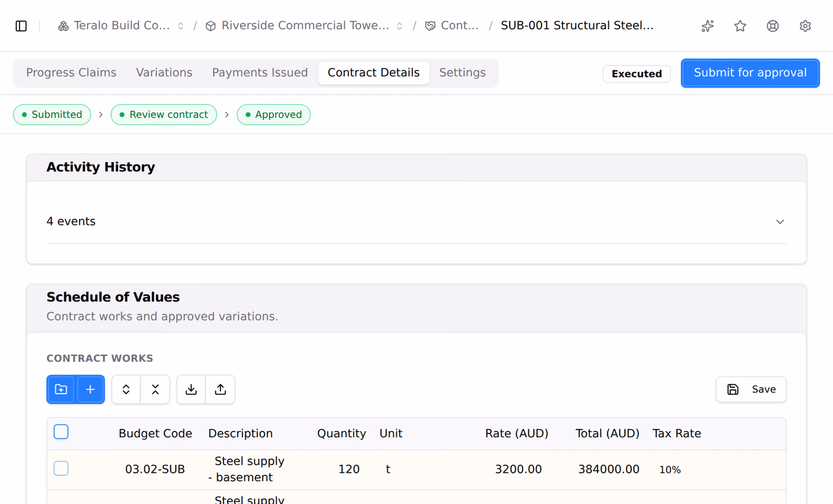
Task: Upload a schedule of values file
Action: point(220,389)
